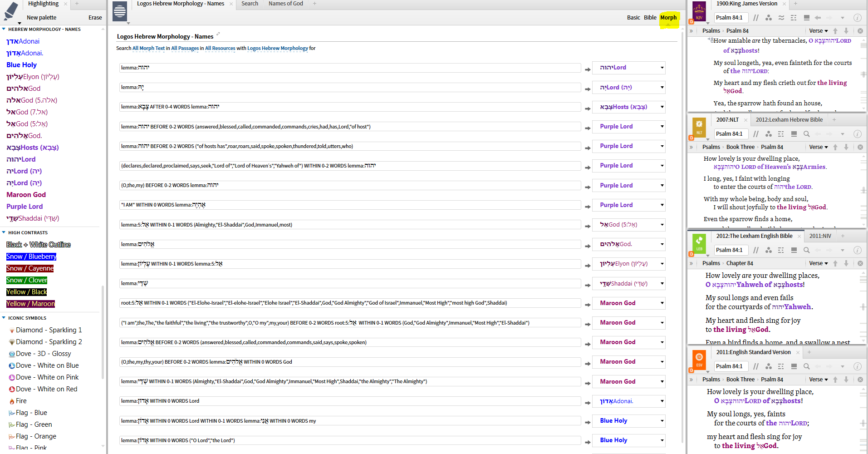The width and height of the screenshot is (868, 454).
Task: Click New palette button
Action: [x=41, y=18]
